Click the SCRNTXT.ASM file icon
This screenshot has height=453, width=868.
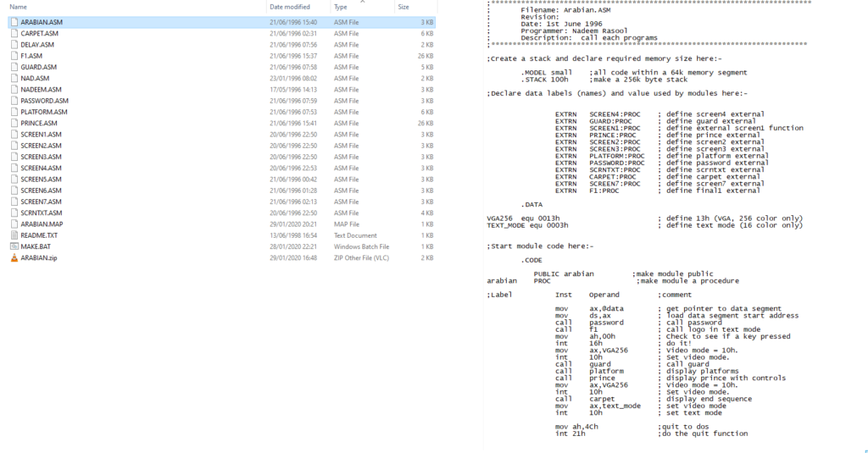coord(14,213)
